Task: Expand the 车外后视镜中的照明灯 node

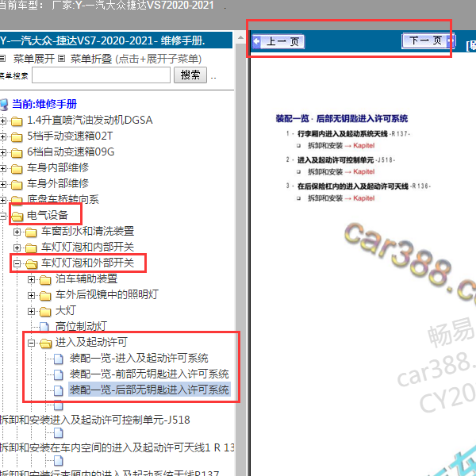Action: (x=31, y=295)
